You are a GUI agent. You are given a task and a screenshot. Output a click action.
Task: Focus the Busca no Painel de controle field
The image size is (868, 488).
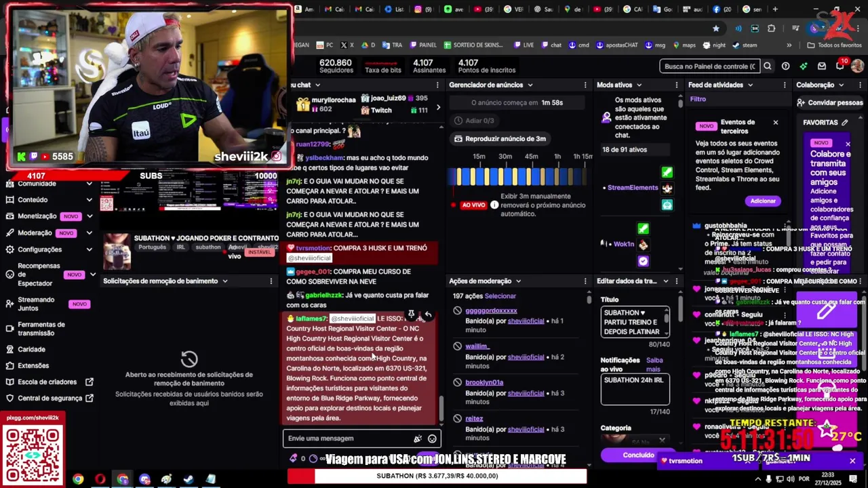point(709,66)
